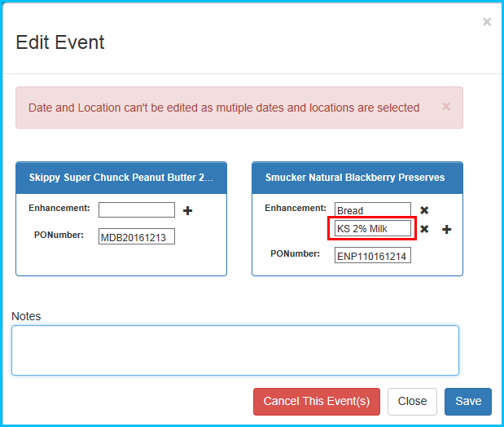Click the Close button
The height and width of the screenshot is (427, 504).
point(412,402)
